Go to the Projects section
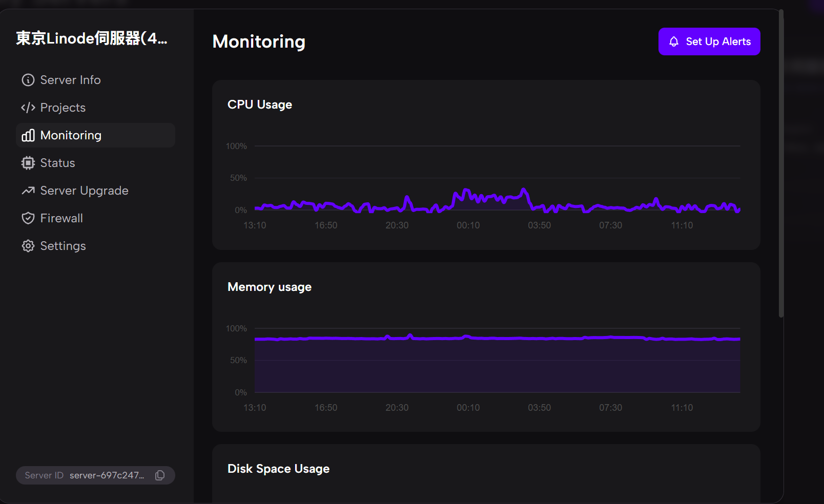824x504 pixels. pos(63,108)
